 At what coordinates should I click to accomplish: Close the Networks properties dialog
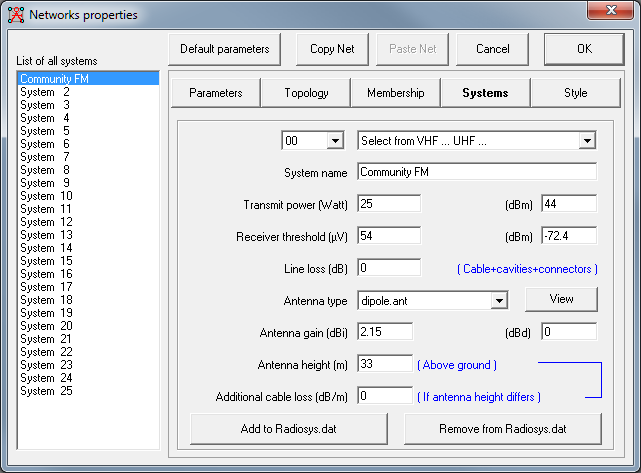(x=611, y=10)
